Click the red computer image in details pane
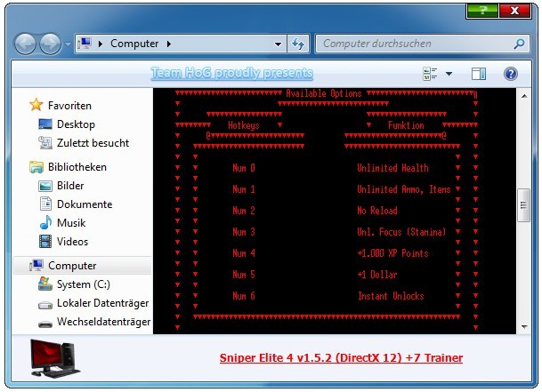 (x=55, y=358)
